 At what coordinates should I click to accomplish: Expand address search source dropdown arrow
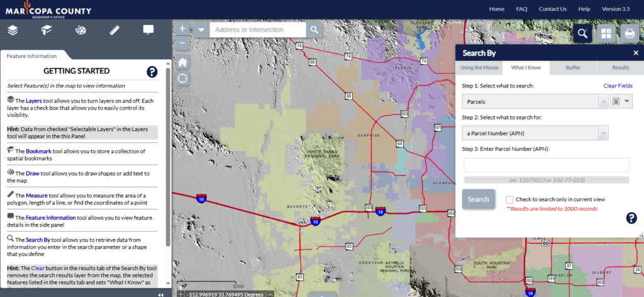[201, 30]
